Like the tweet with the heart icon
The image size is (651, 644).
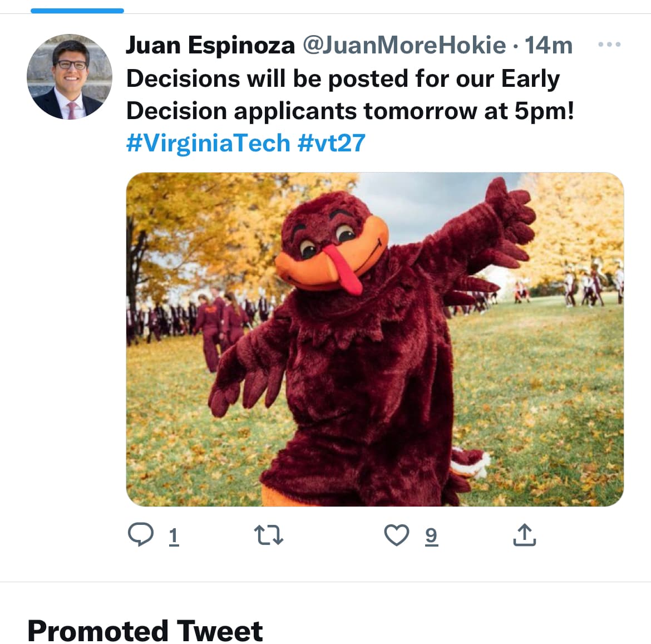click(397, 535)
